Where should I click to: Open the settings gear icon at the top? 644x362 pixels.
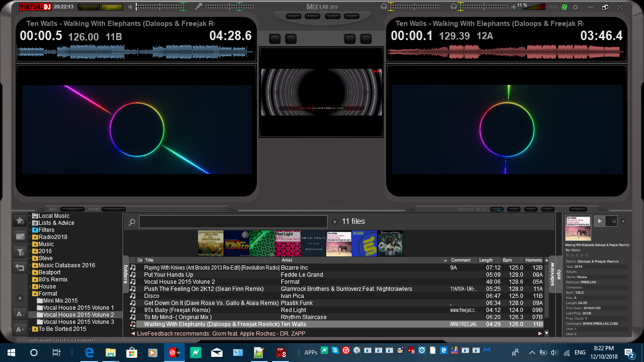click(x=575, y=7)
